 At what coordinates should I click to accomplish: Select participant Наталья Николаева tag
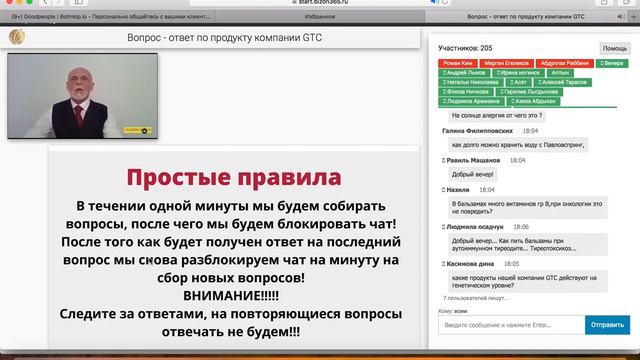471,82
